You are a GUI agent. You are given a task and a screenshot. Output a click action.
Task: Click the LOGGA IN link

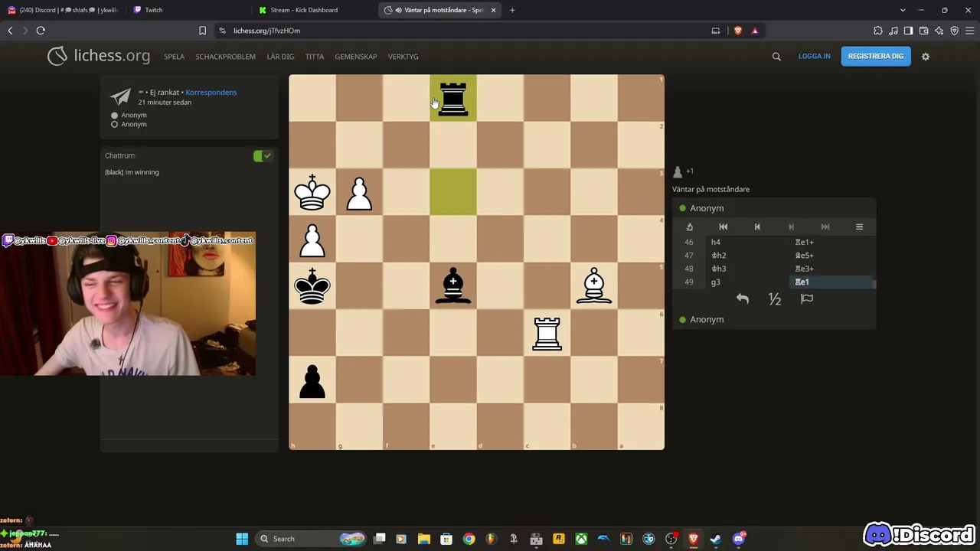click(x=815, y=57)
